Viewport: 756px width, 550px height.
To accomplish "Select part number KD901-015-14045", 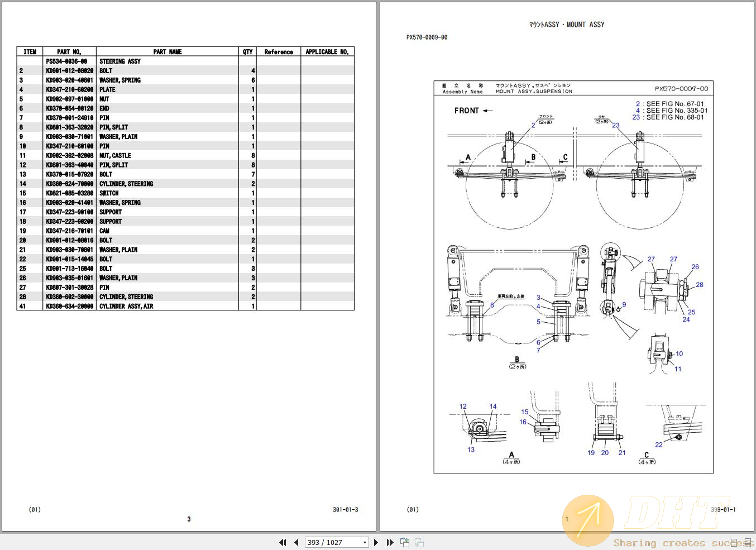I will pyautogui.click(x=70, y=259).
